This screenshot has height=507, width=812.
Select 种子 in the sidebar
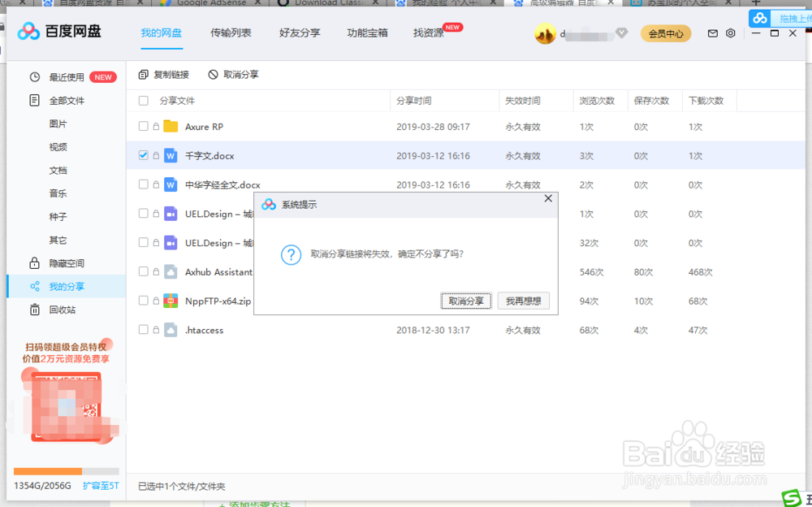[58, 217]
